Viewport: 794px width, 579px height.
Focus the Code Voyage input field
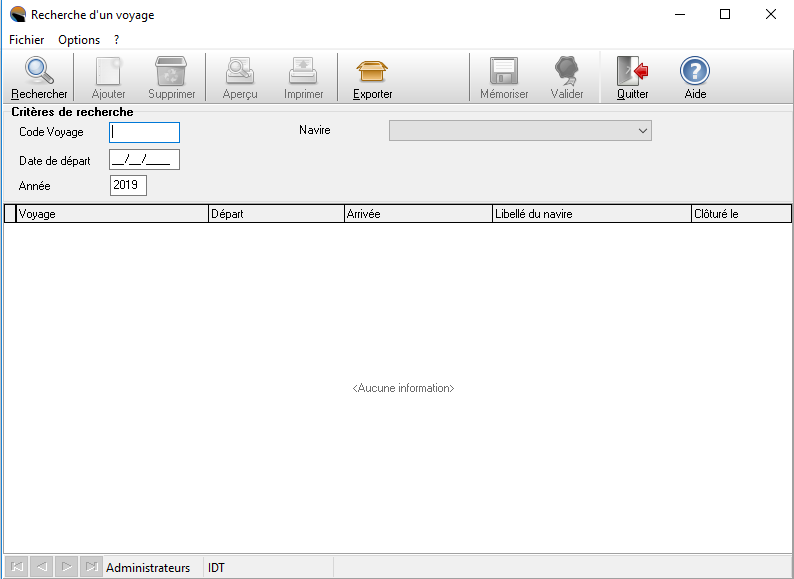click(145, 132)
